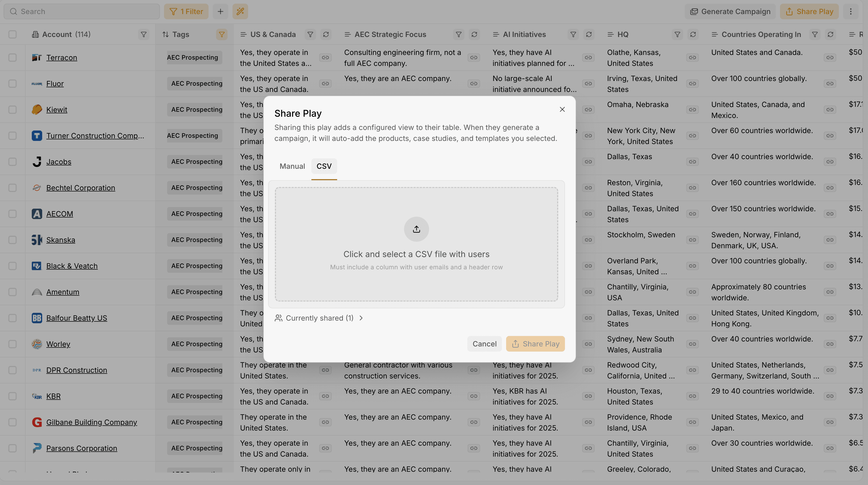868x485 pixels.
Task: Click filter icon in AEC Strategic Focus header
Action: click(458, 34)
